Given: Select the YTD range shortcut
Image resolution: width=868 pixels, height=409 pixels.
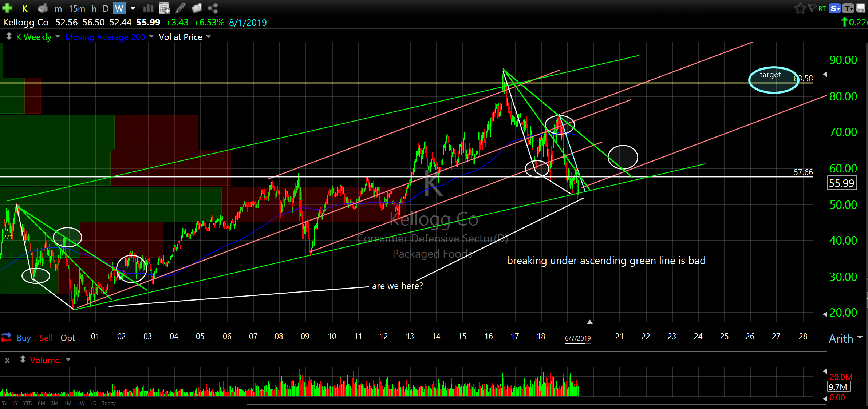Looking at the screenshot, I should coord(28,403).
